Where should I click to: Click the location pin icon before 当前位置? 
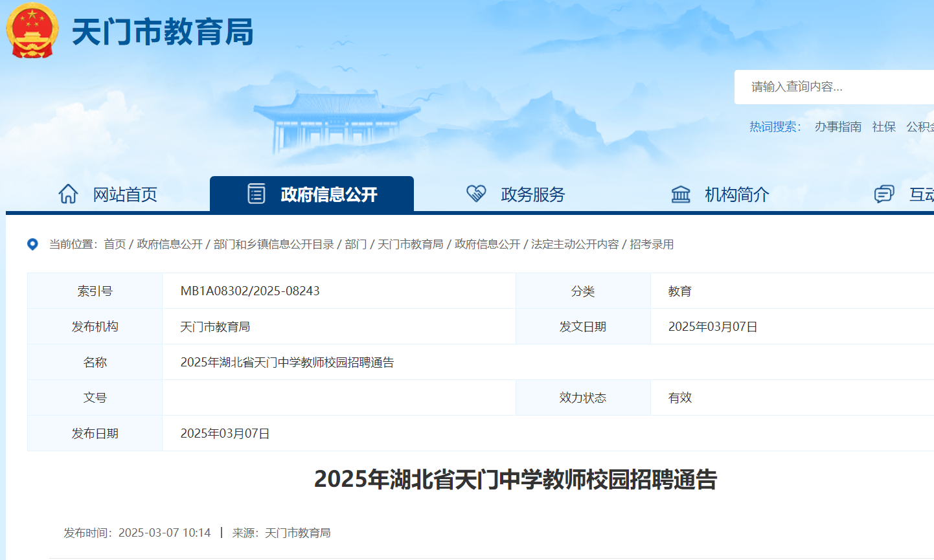point(32,244)
